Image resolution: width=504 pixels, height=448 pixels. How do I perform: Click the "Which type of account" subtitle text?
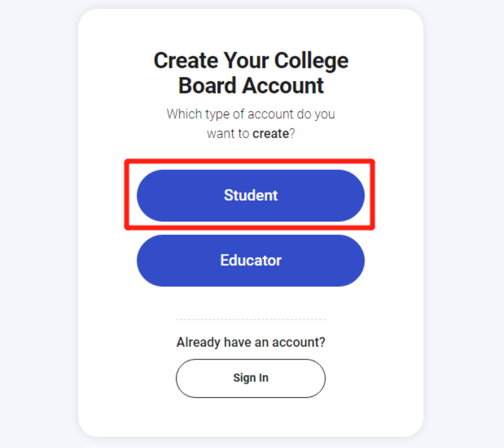click(x=250, y=114)
